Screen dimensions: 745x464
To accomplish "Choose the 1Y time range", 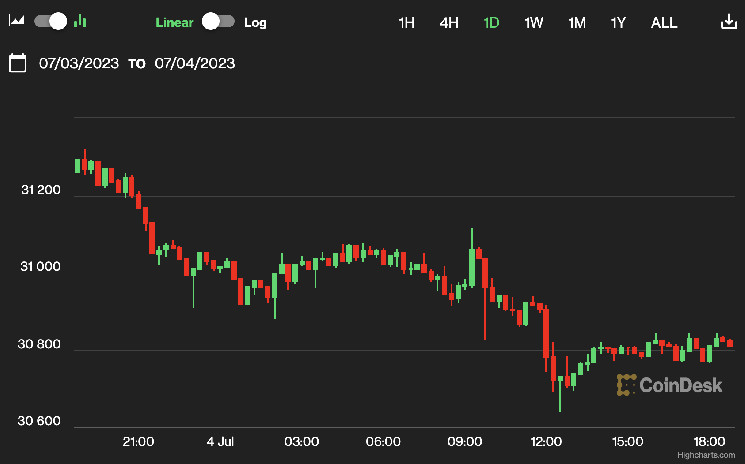I will point(619,22).
